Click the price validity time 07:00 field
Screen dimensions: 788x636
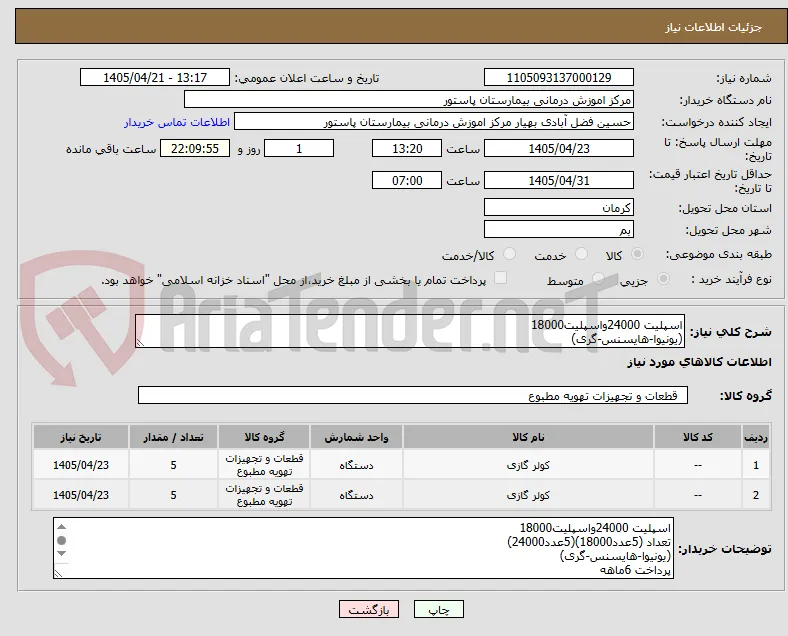(x=407, y=180)
